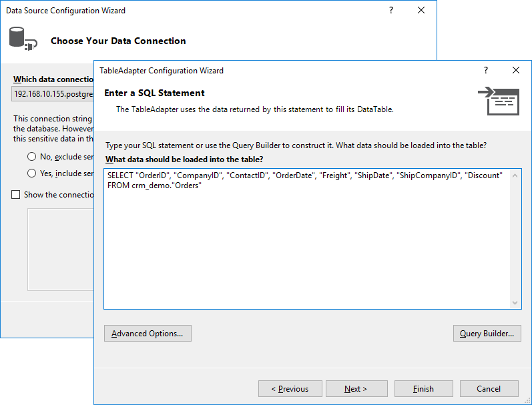
Task: Select the "No, exclude" sensitive data option
Action: tap(32, 157)
